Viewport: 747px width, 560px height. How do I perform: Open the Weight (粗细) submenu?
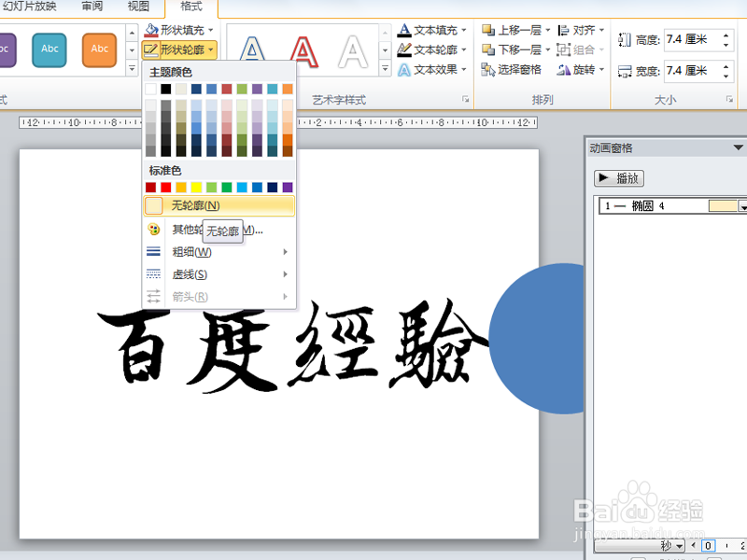(218, 251)
